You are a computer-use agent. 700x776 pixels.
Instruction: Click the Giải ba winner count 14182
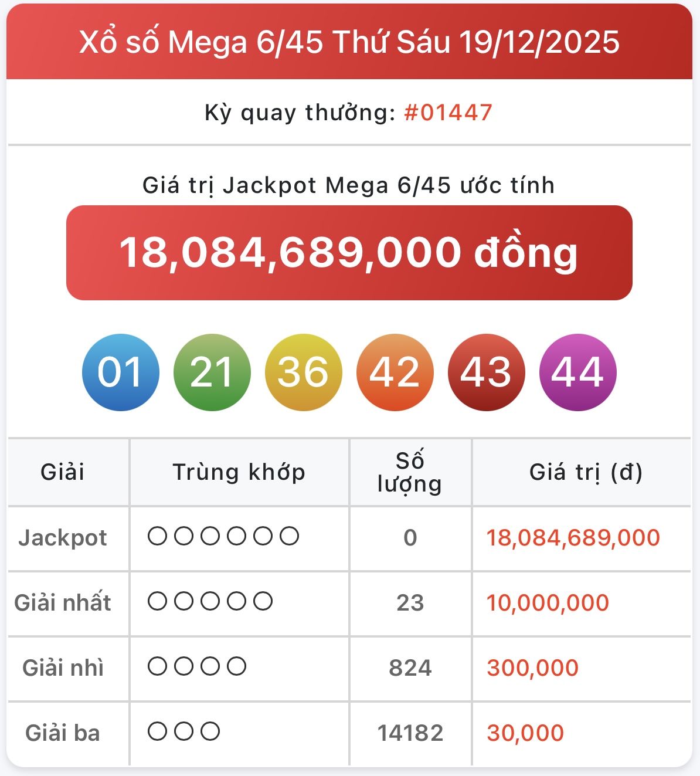pyautogui.click(x=410, y=733)
